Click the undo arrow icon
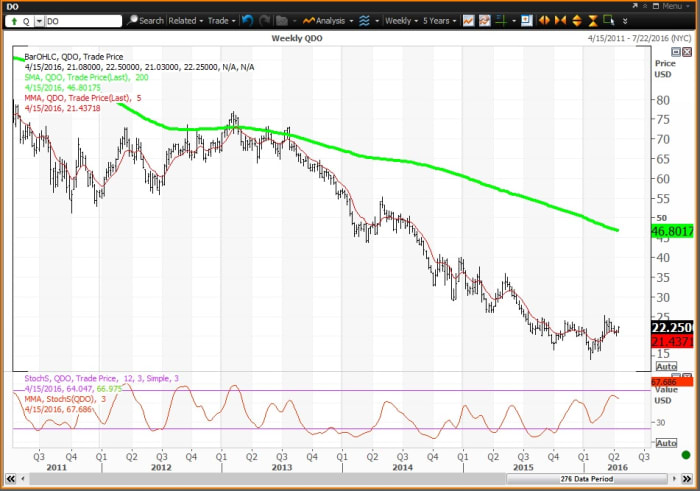 pos(246,20)
